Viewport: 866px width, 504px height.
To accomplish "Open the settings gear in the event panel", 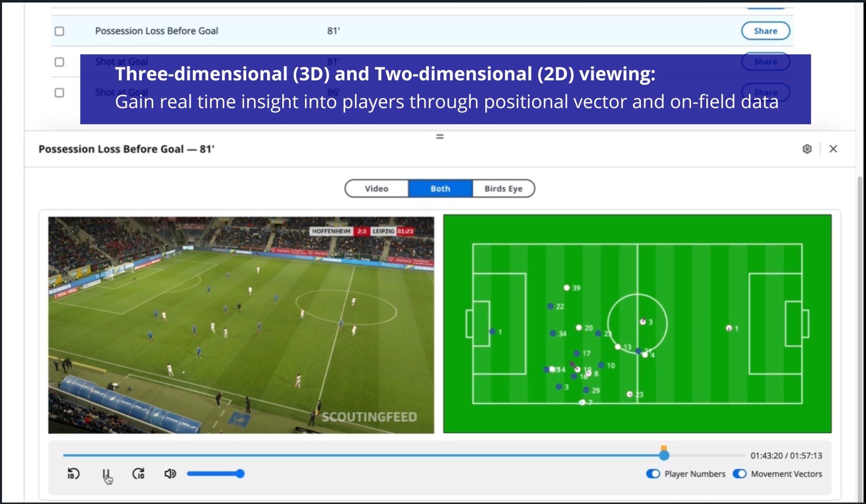I will [807, 149].
